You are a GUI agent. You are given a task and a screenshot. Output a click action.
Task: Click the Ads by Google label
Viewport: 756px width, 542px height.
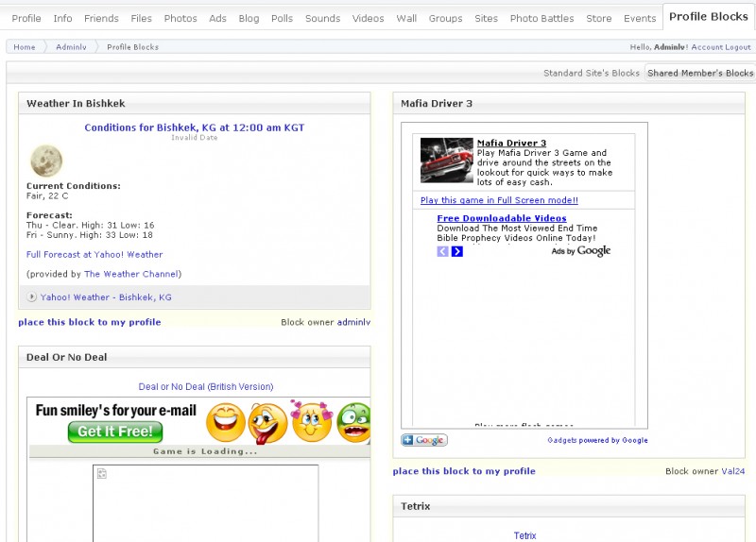pyautogui.click(x=581, y=250)
